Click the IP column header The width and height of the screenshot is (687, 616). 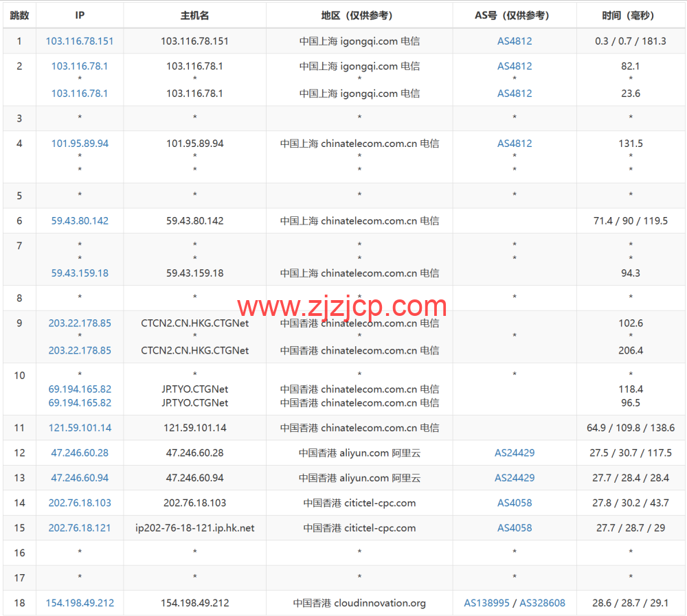tap(79, 15)
